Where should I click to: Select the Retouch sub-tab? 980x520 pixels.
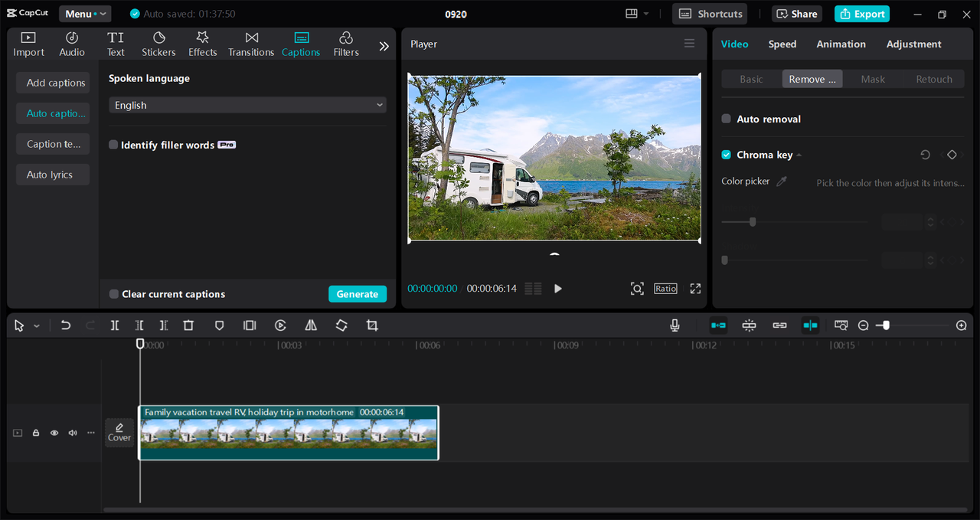(934, 79)
